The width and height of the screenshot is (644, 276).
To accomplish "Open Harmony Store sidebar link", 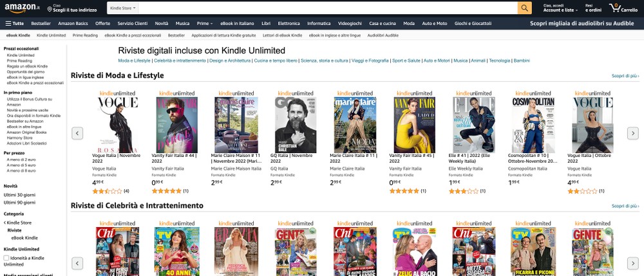I will [x=19, y=138].
